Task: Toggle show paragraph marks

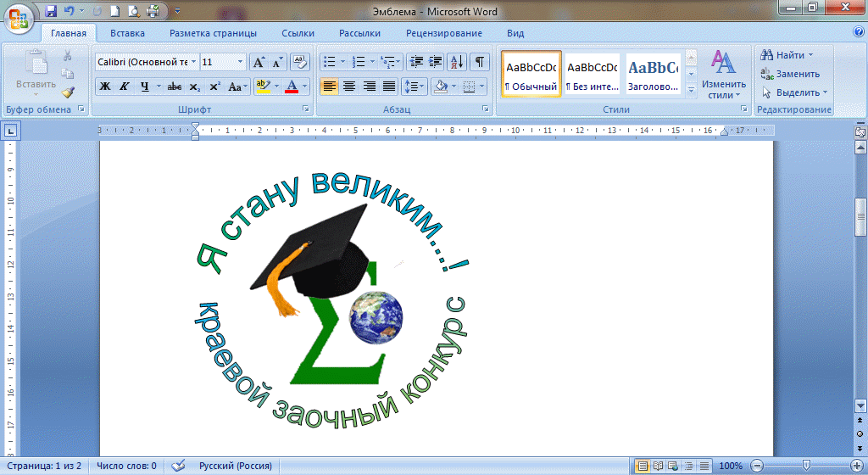Action: 480,62
